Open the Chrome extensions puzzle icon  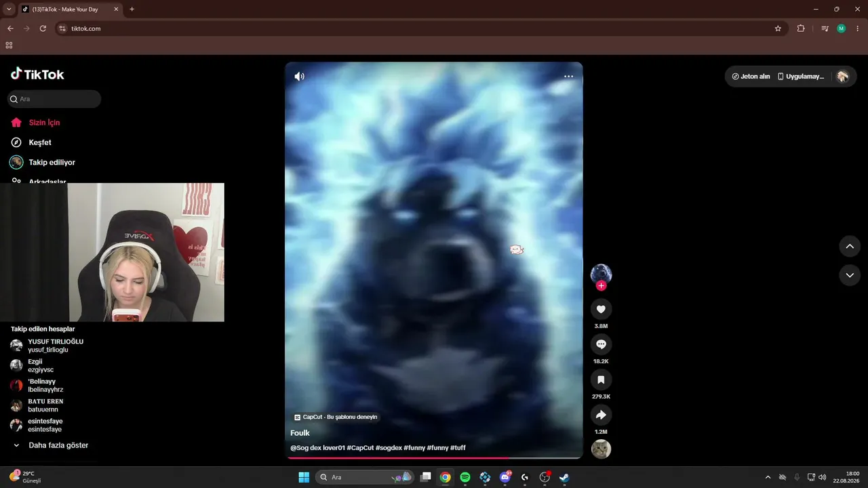click(801, 28)
